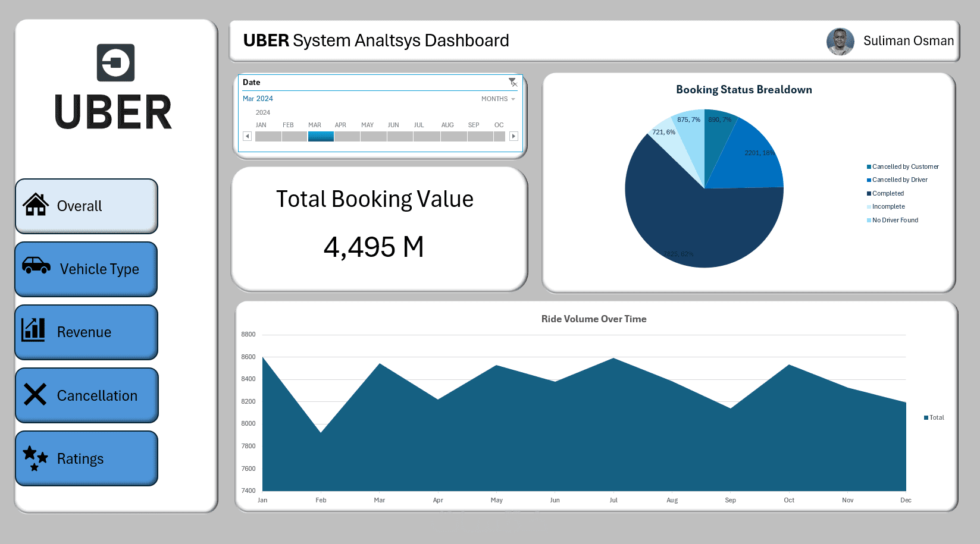Select the highlighted MAR timeline segment
Image resolution: width=980 pixels, height=544 pixels.
321,136
